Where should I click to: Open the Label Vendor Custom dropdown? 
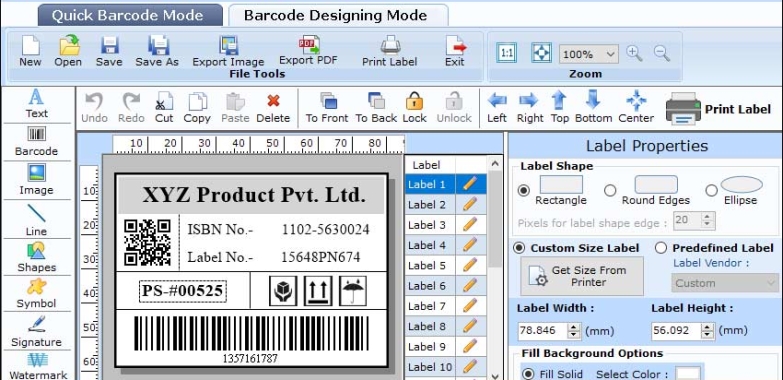point(724,283)
